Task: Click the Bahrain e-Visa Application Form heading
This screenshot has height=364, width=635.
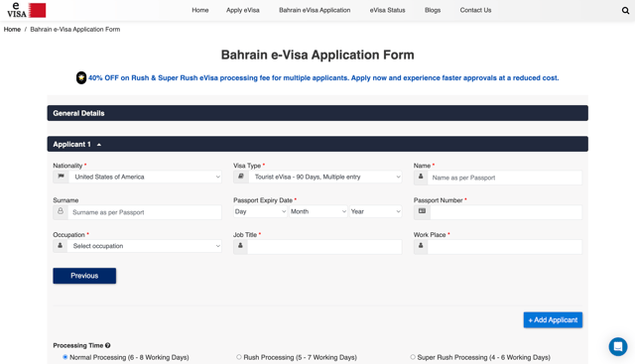Action: coord(317,55)
